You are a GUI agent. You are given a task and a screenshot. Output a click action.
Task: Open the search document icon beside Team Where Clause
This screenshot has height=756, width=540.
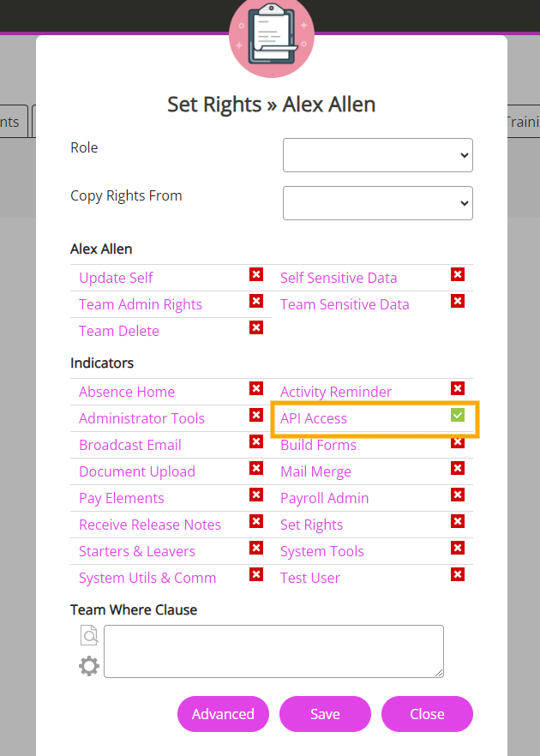(89, 635)
